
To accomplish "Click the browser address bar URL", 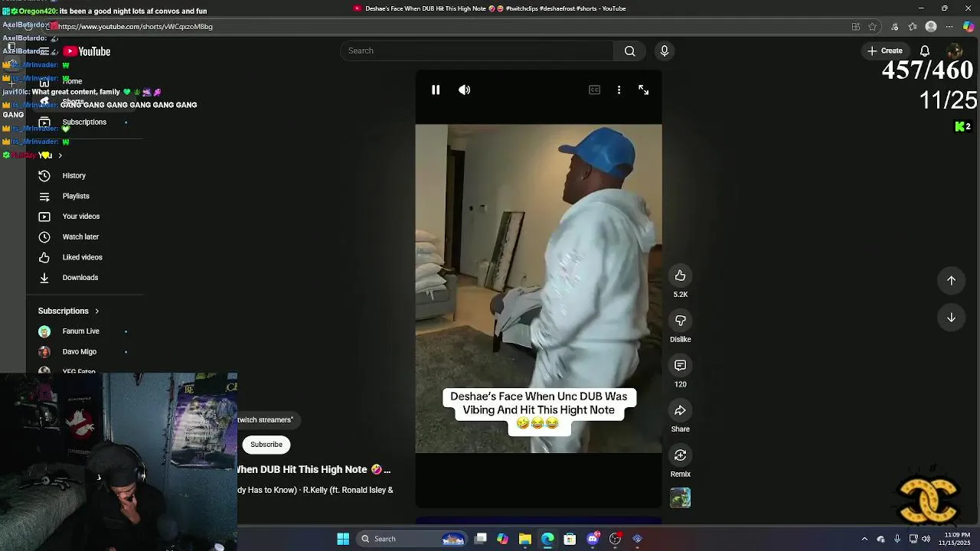I will click(x=136, y=27).
